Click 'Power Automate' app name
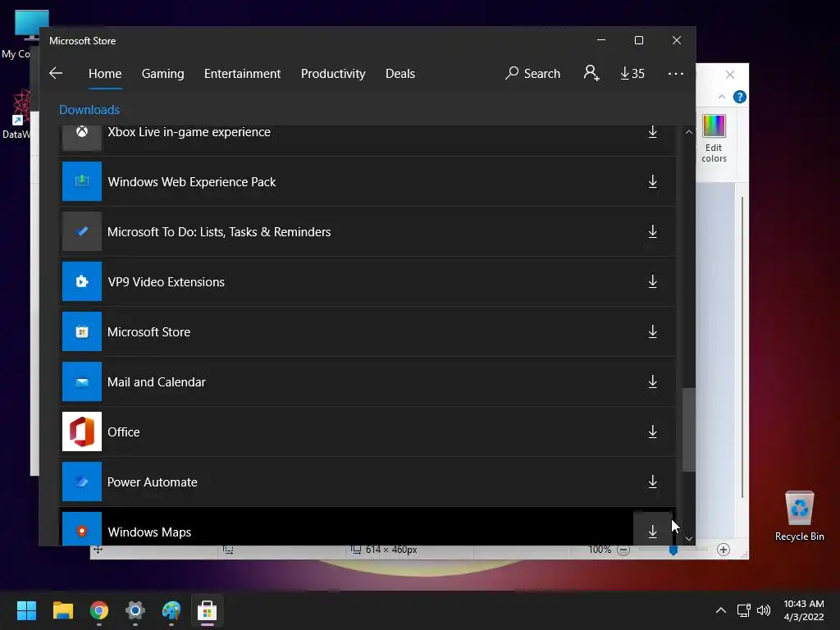840x630 pixels. click(152, 482)
